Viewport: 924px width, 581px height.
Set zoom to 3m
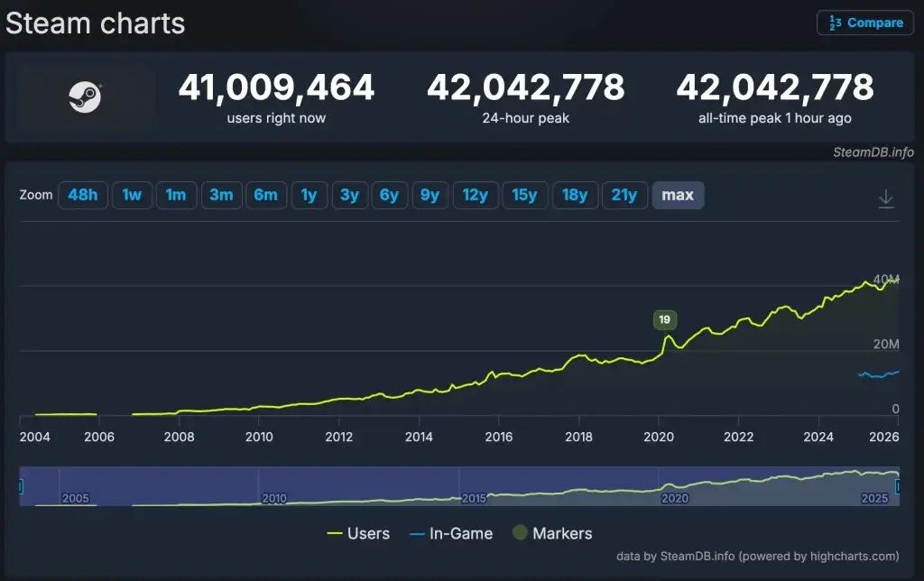(x=221, y=195)
